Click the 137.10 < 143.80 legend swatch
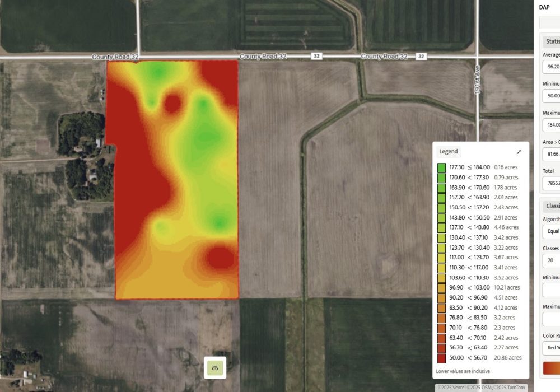560x392 pixels. [442, 227]
